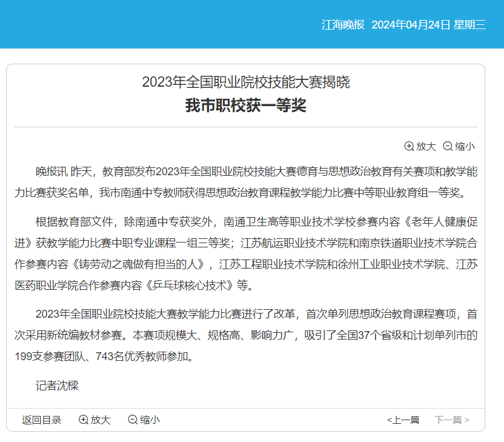504x442 pixels.
Task: Return to index via 返回目录
Action: [41, 420]
